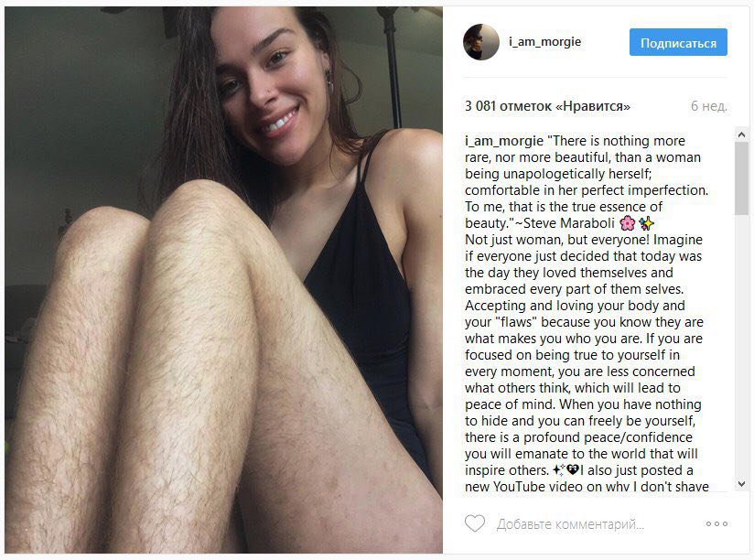Open the i_am_morgie username in header
The image size is (754, 560).
click(x=544, y=42)
